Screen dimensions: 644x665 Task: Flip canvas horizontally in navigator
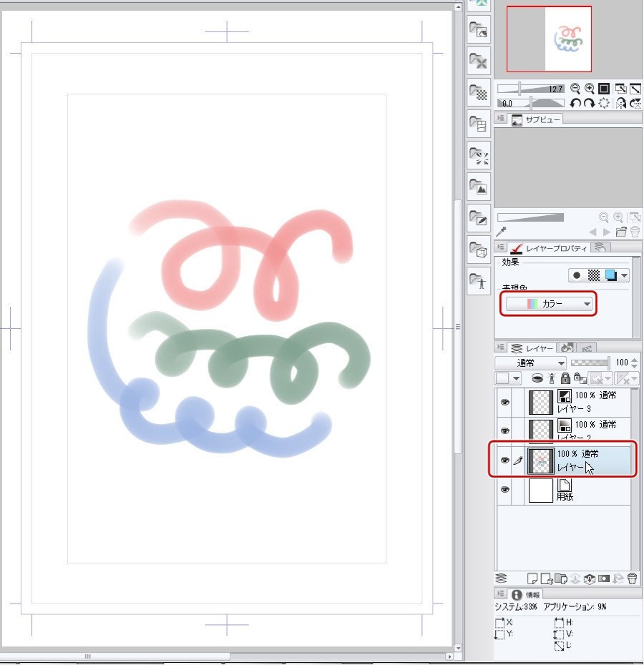point(621,103)
